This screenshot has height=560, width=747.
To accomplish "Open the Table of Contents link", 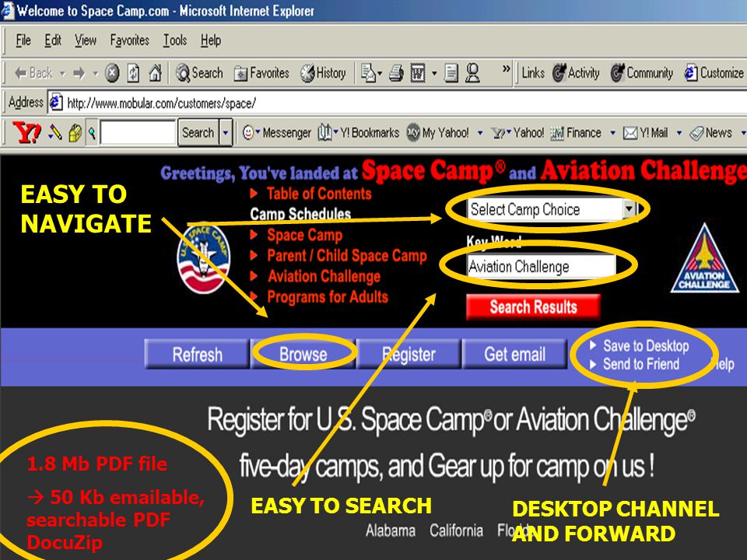I will coord(319,194).
